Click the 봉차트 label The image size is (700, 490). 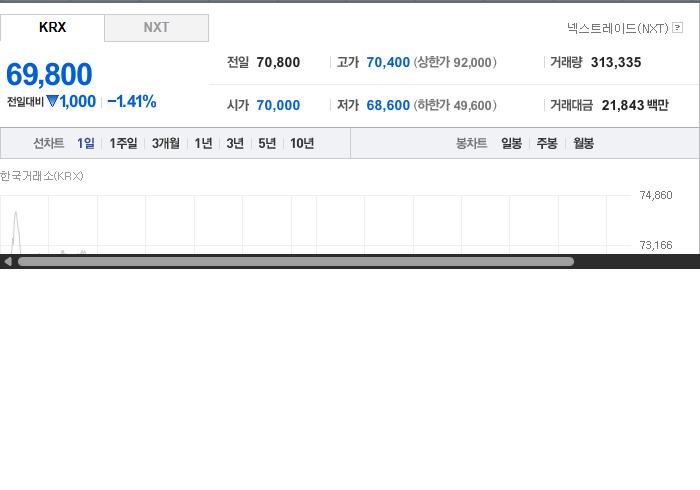coord(471,143)
